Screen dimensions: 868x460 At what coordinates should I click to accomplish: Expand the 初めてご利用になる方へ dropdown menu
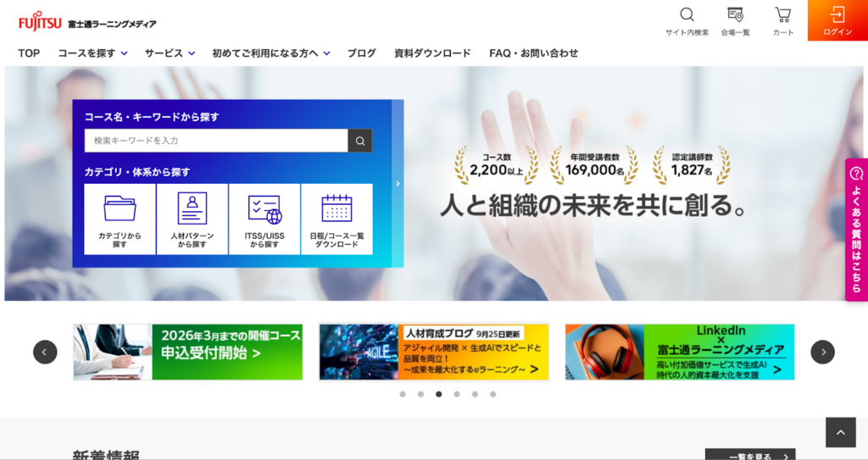pyautogui.click(x=270, y=53)
